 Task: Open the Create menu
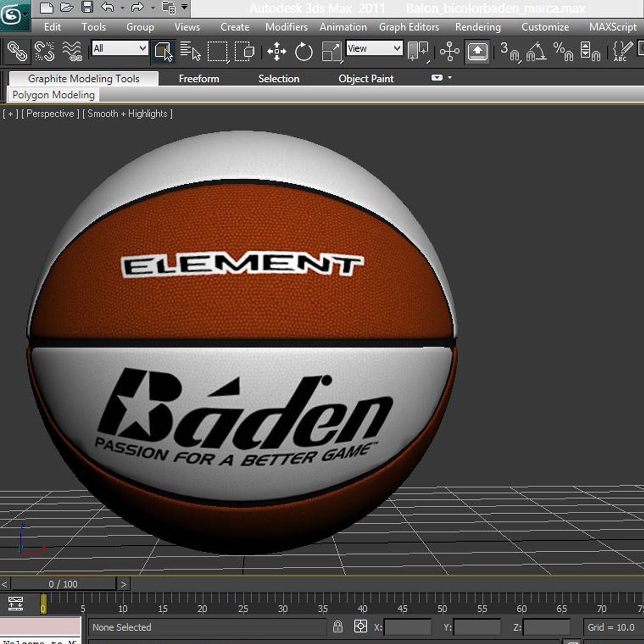[235, 27]
